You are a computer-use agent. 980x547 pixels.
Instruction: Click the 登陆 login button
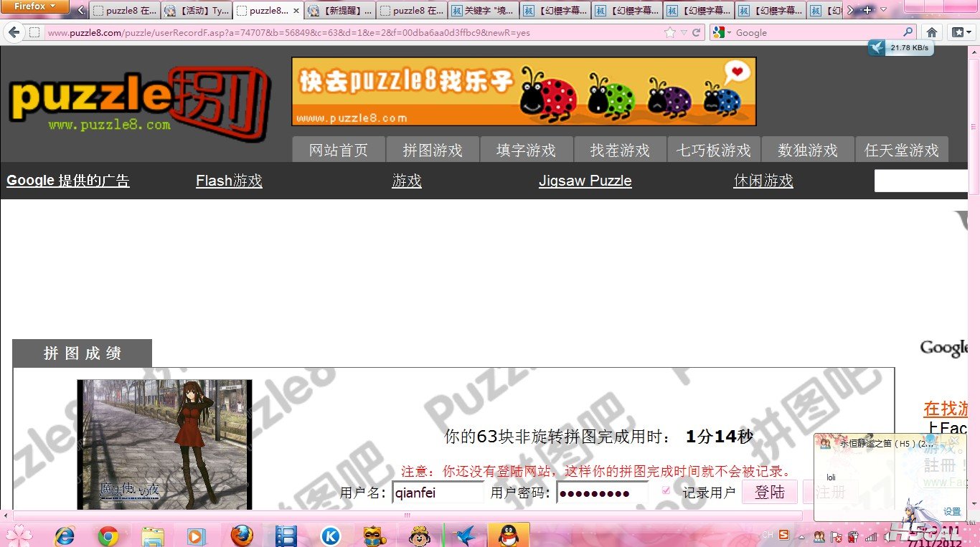pyautogui.click(x=770, y=492)
